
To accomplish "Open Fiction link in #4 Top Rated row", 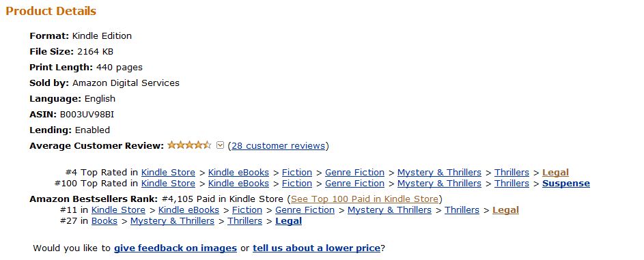I will [x=297, y=173].
